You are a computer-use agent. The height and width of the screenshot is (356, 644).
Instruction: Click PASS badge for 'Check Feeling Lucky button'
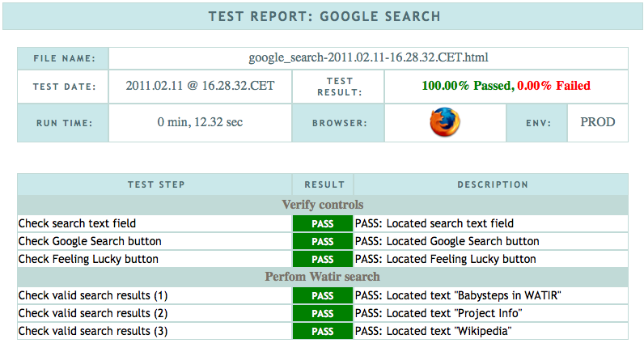tap(323, 259)
